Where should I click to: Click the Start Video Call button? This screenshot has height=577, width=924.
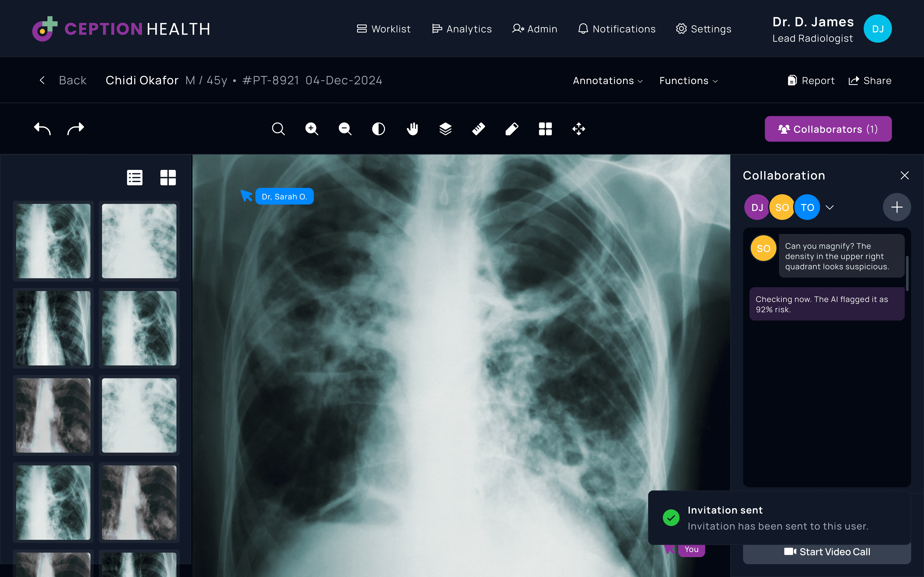[x=827, y=552]
